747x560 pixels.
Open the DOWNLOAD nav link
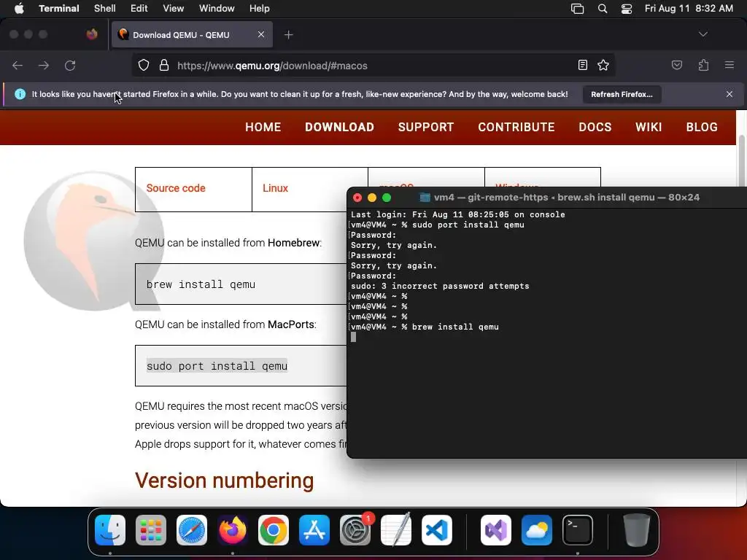tap(339, 127)
